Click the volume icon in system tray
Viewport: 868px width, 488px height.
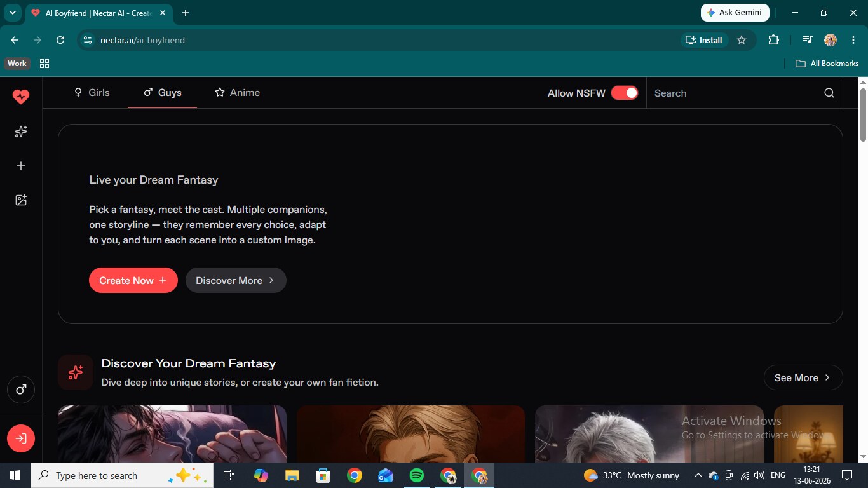coord(759,475)
